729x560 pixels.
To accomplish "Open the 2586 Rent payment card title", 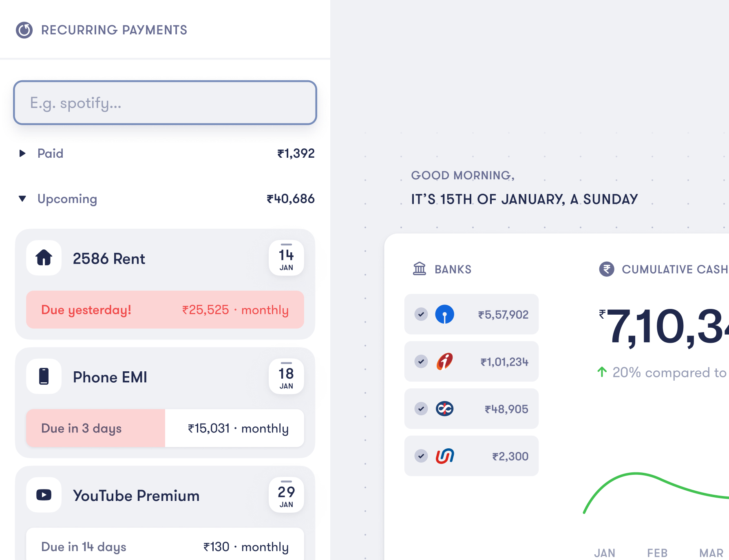I will pos(109,259).
